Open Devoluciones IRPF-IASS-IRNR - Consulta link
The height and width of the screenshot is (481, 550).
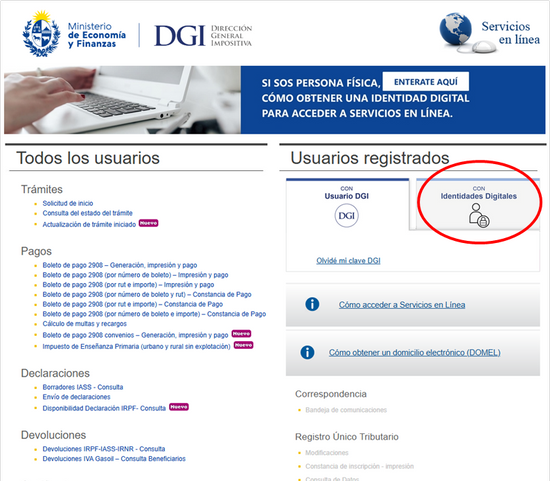pos(104,449)
